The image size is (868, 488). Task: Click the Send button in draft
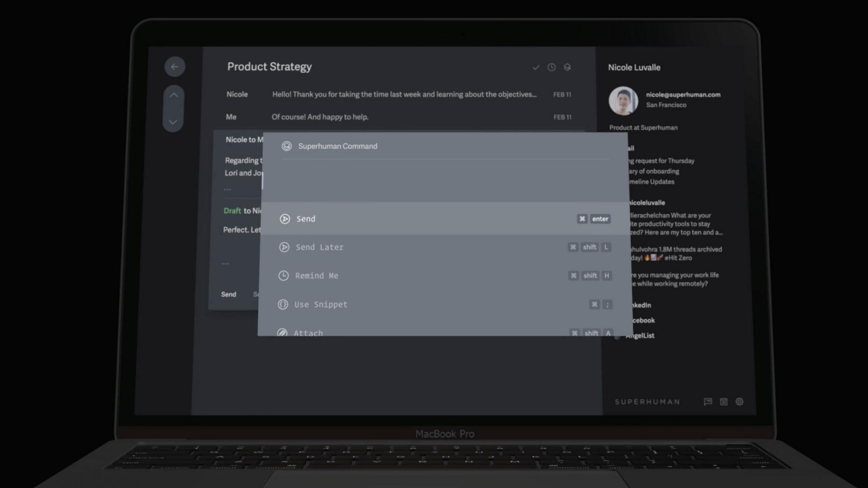click(228, 294)
